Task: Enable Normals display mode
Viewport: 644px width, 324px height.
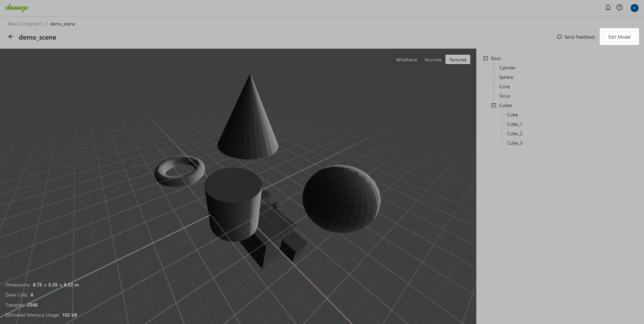Action: click(x=433, y=59)
